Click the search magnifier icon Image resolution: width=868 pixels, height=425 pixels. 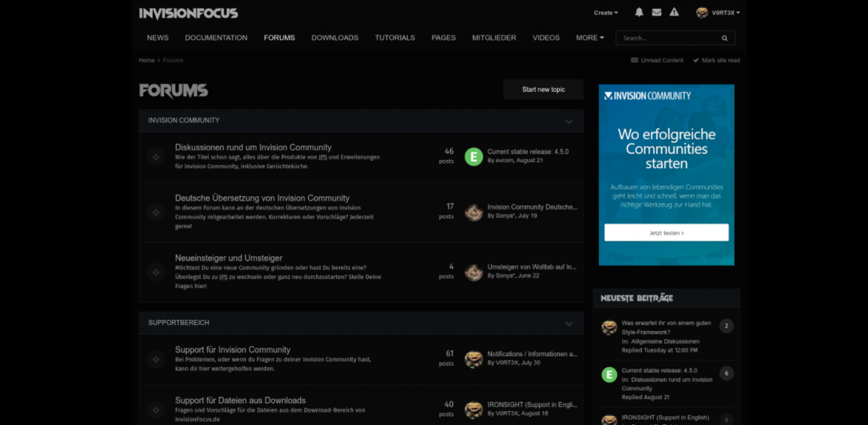click(724, 38)
